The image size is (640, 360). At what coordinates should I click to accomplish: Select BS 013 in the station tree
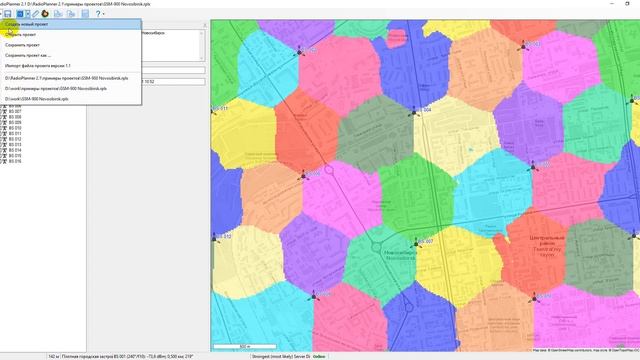pos(15,144)
